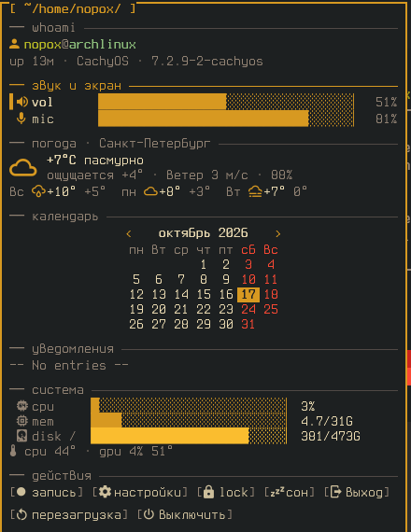Click the speaker icon next to vol
Viewport: 411px width, 532px height.
click(22, 102)
